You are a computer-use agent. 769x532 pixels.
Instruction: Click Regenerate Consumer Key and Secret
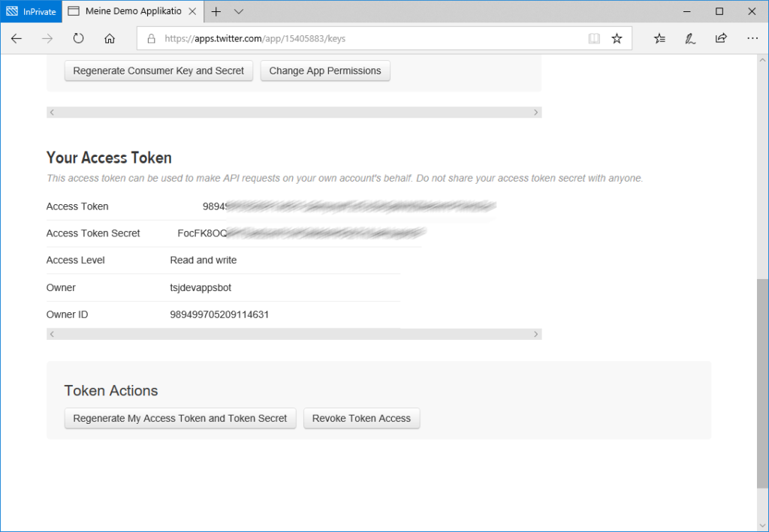(x=158, y=71)
